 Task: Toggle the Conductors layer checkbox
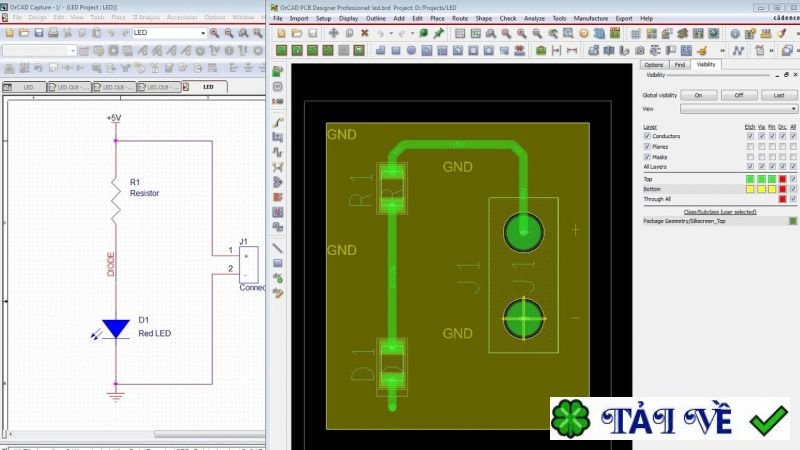click(647, 136)
